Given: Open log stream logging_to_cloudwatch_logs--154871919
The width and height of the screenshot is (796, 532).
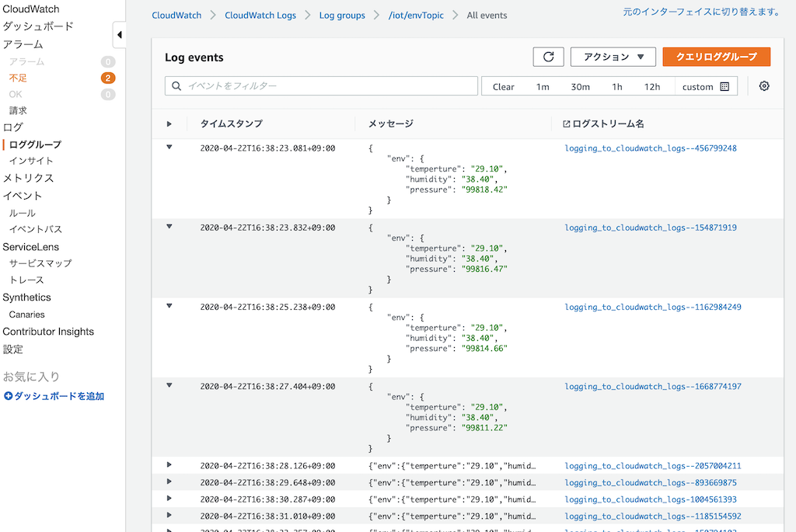Looking at the screenshot, I should [x=651, y=228].
